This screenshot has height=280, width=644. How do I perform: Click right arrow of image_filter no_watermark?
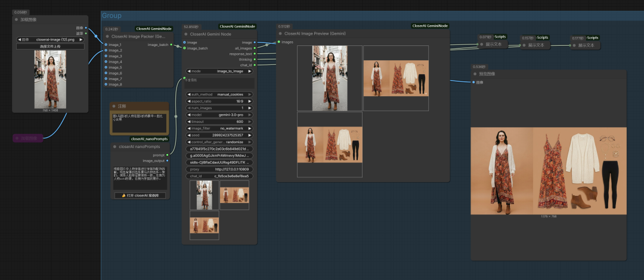coord(250,128)
